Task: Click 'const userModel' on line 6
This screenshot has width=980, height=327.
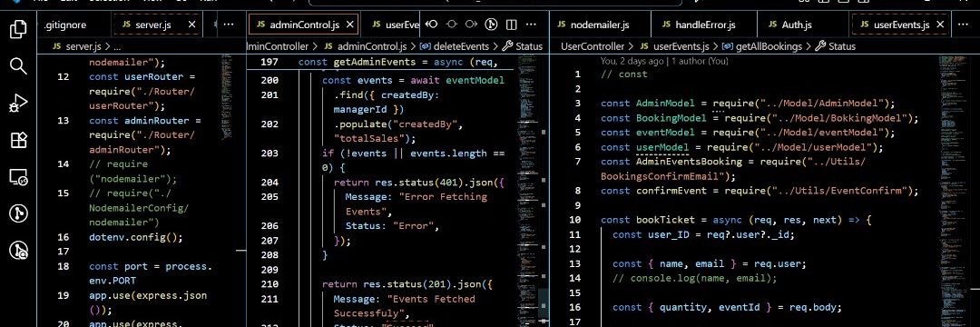Action: click(x=645, y=147)
